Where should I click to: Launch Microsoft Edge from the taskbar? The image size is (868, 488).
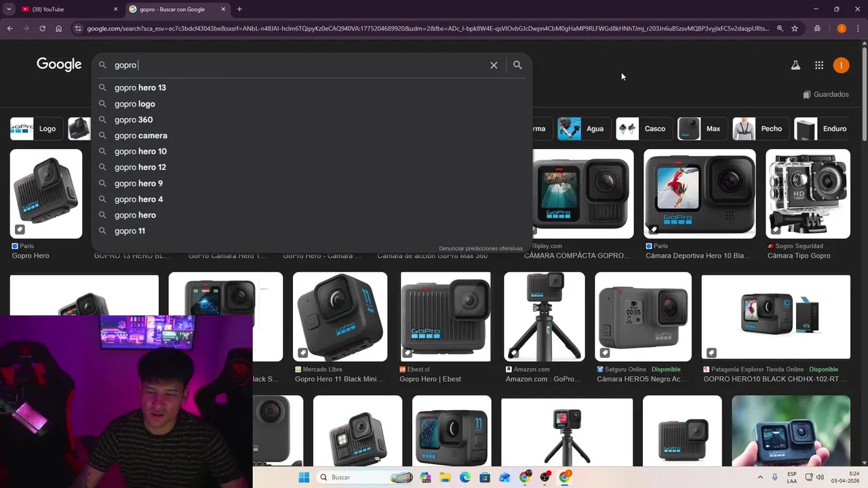tap(465, 477)
